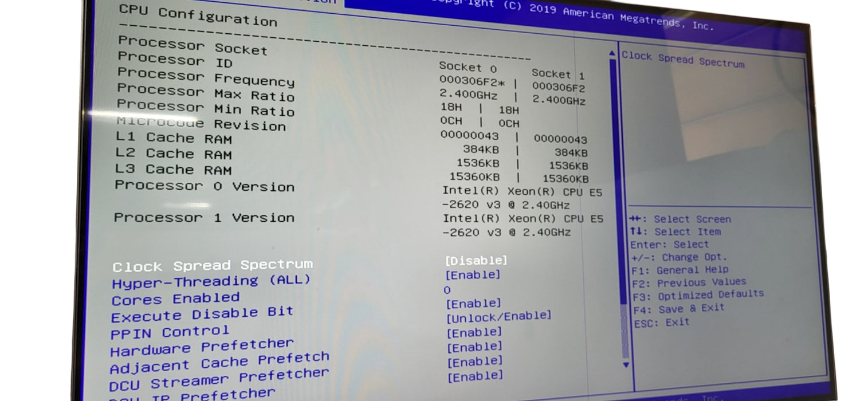The image size is (868, 401).
Task: Change Hyper-Threading (ALL) [Enable] option
Action: [x=473, y=275]
